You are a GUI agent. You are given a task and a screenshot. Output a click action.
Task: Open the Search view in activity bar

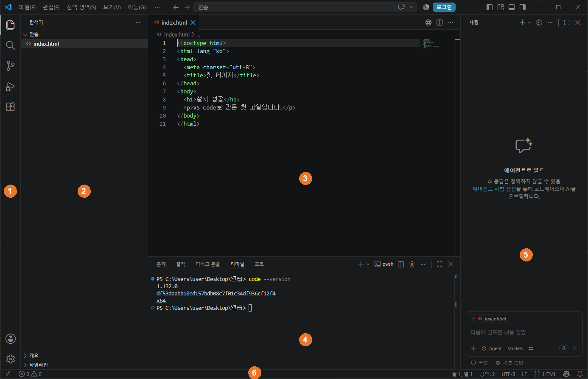[11, 45]
